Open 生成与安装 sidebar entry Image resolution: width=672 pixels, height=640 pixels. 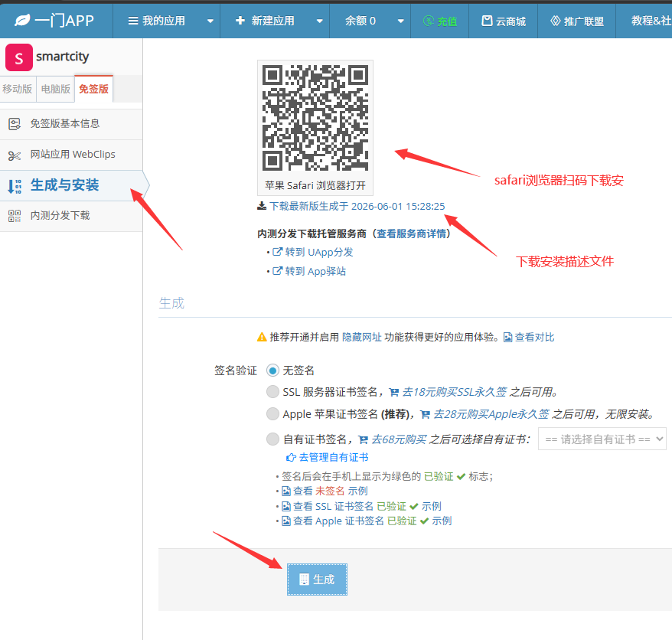[71, 185]
